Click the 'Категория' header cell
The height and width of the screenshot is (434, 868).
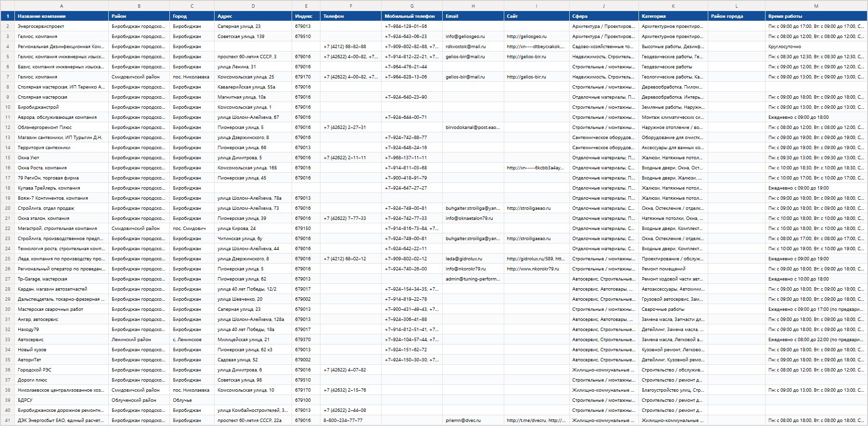[673, 16]
